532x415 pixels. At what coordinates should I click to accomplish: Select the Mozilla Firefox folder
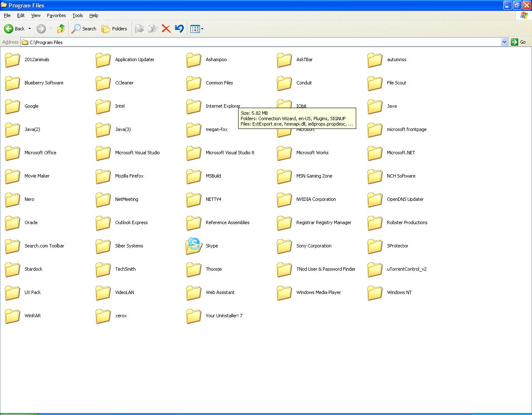[x=120, y=176]
